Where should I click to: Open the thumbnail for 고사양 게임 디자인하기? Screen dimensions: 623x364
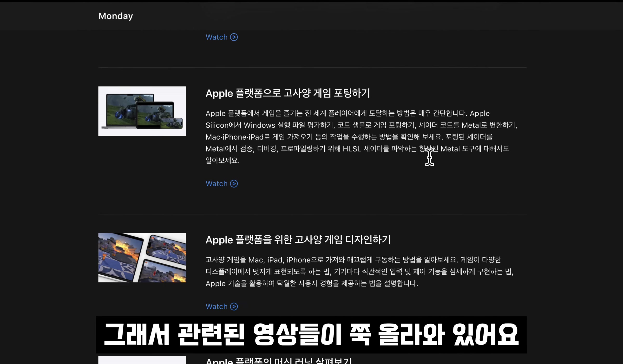click(142, 258)
